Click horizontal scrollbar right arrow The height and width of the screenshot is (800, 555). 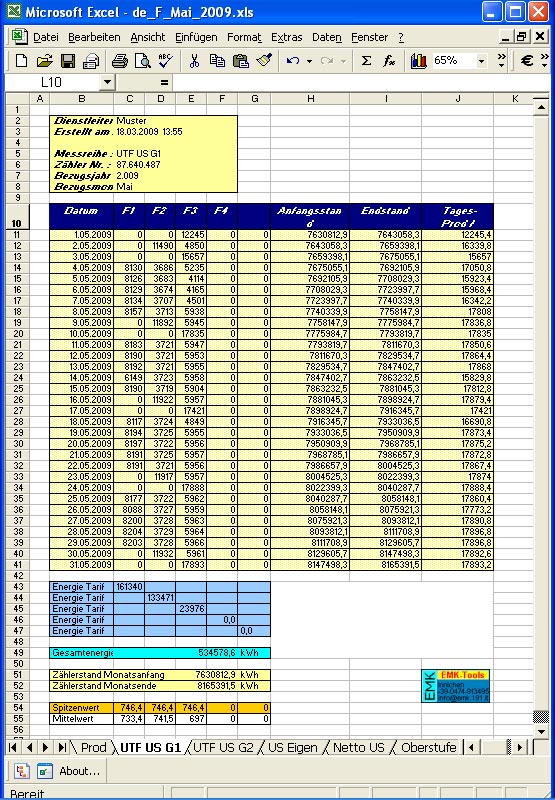coord(520,747)
